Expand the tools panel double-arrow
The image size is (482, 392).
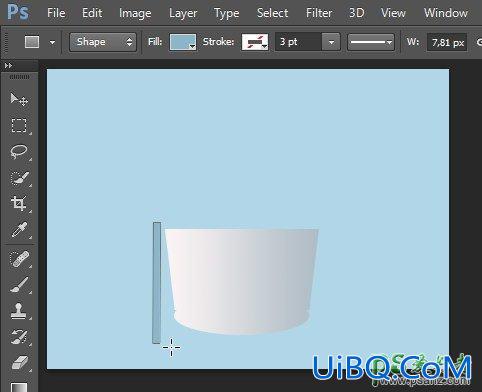[x=8, y=66]
